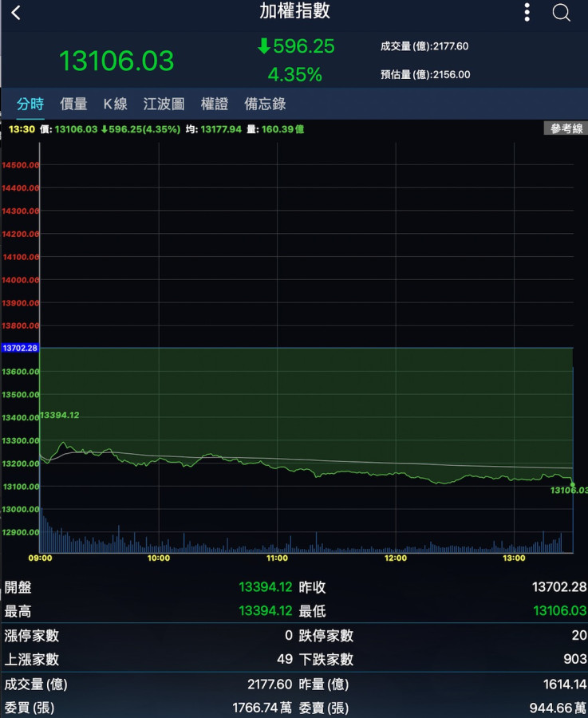Tap the large 13106.03 index value
588x718 pixels.
116,61
